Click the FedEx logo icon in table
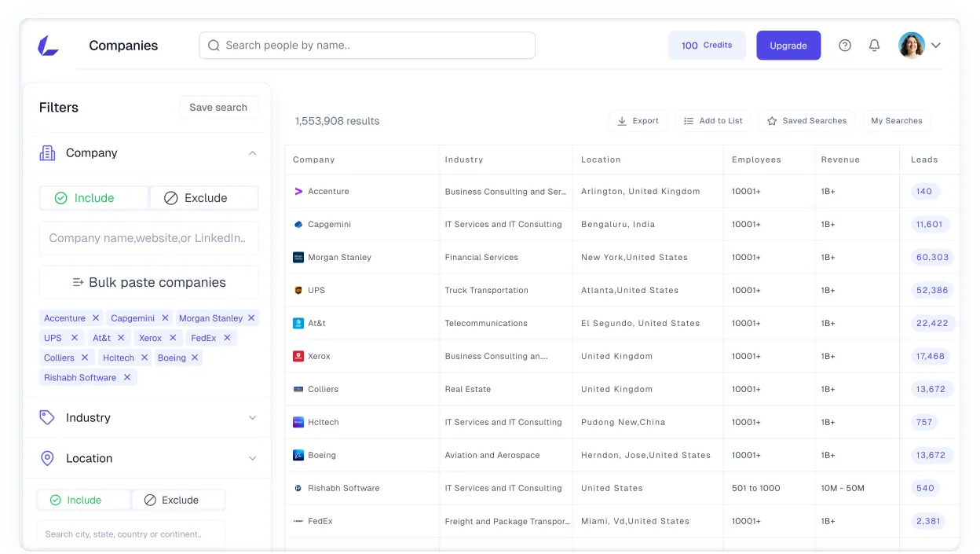Screen dimensions: 980x554 298,521
